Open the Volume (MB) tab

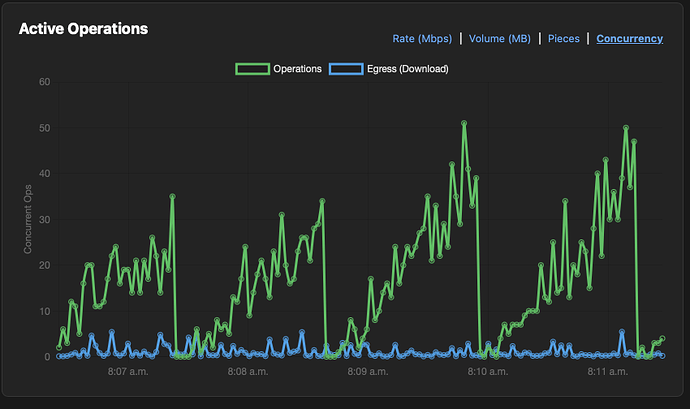pos(499,39)
